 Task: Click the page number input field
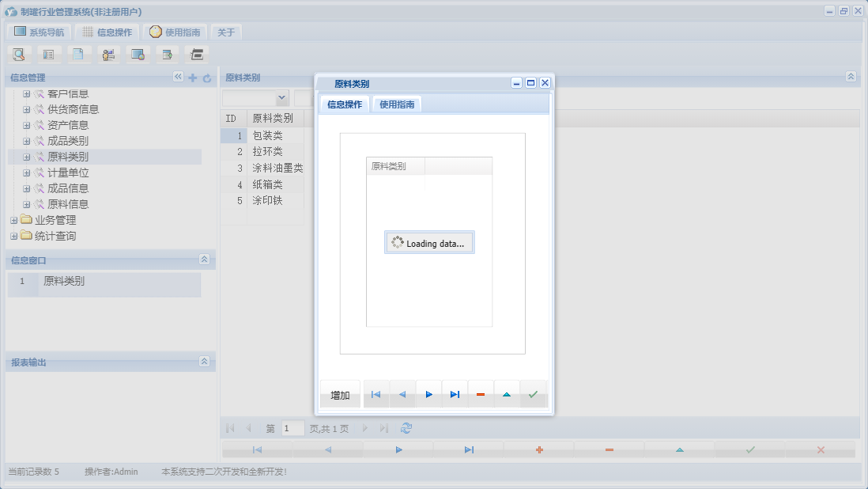[x=292, y=428]
